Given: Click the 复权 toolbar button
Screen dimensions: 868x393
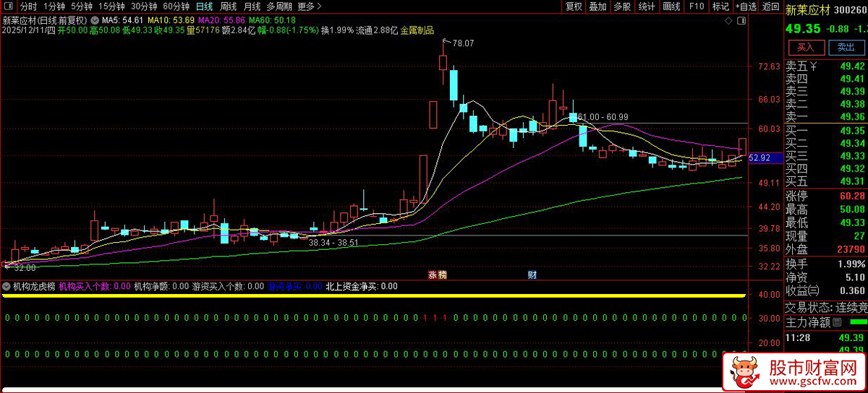Looking at the screenshot, I should [x=574, y=7].
